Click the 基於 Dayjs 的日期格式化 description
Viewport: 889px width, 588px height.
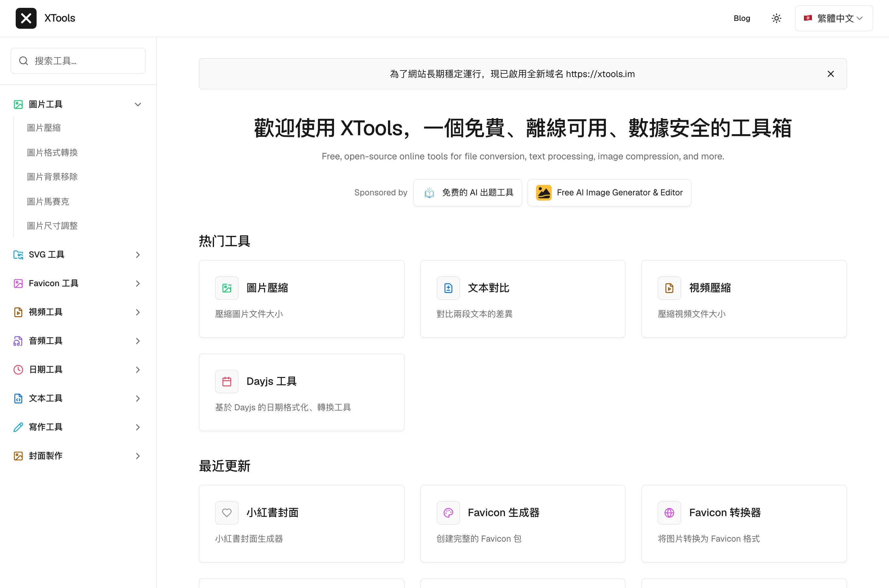point(283,407)
